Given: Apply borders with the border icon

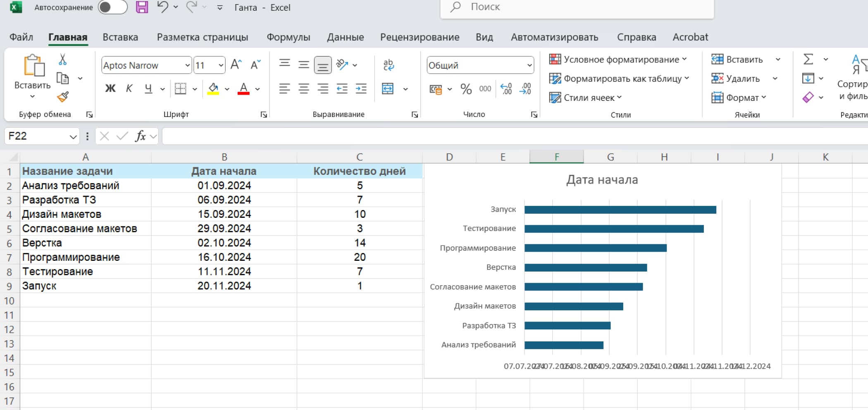Looking at the screenshot, I should [x=180, y=88].
